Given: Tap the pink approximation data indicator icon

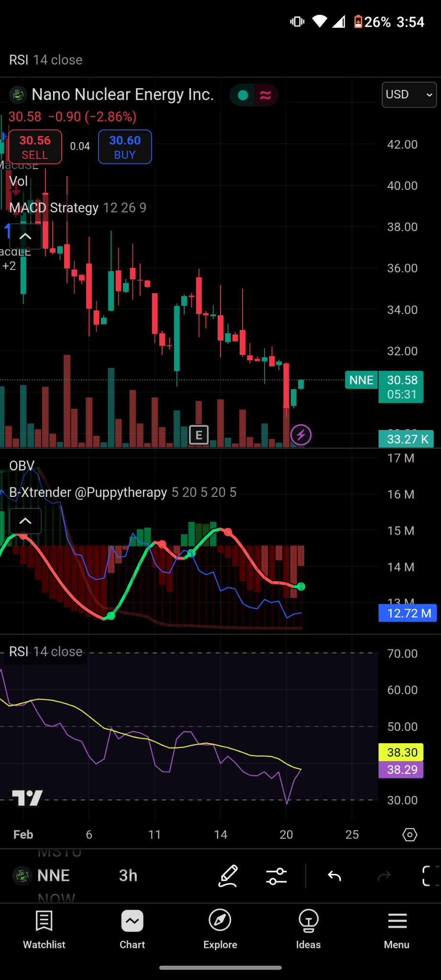Looking at the screenshot, I should (265, 95).
